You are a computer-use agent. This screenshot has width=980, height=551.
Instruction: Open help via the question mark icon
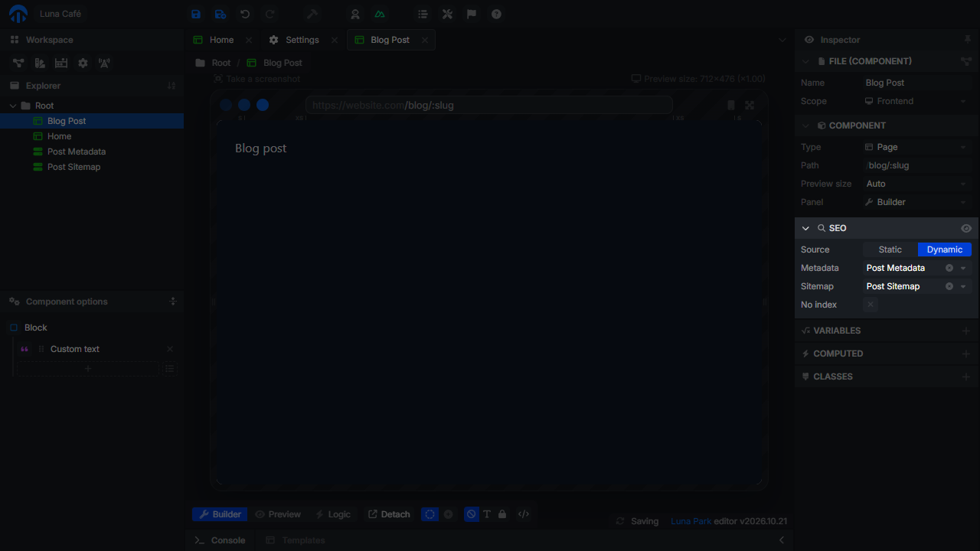496,14
